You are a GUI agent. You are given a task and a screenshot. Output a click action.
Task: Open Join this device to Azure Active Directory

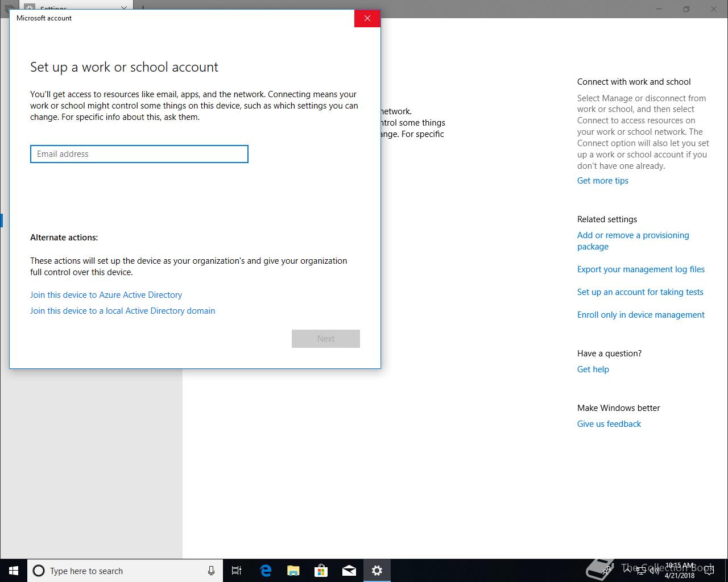(106, 295)
